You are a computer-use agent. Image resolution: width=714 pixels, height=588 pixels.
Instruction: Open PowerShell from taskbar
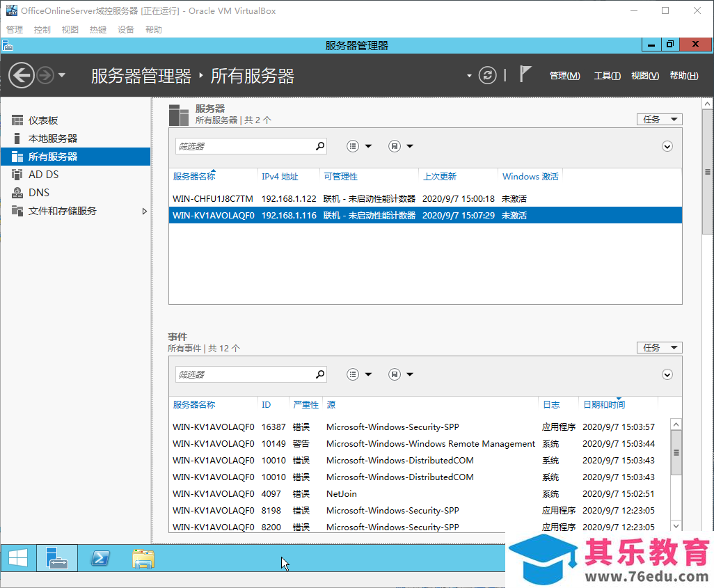tap(100, 558)
